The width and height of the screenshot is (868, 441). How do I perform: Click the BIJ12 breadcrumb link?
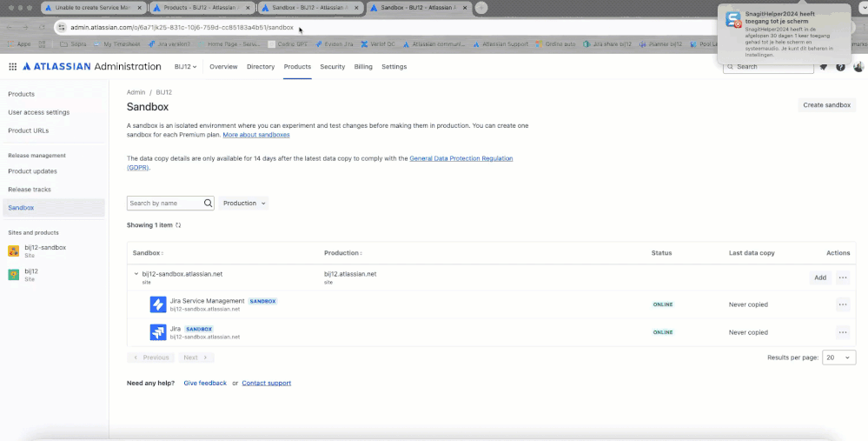pyautogui.click(x=164, y=92)
